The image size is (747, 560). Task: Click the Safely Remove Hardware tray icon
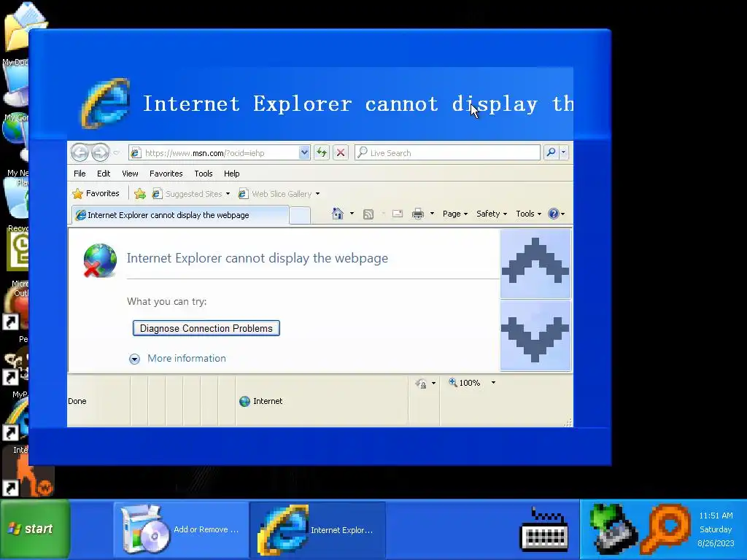613,529
